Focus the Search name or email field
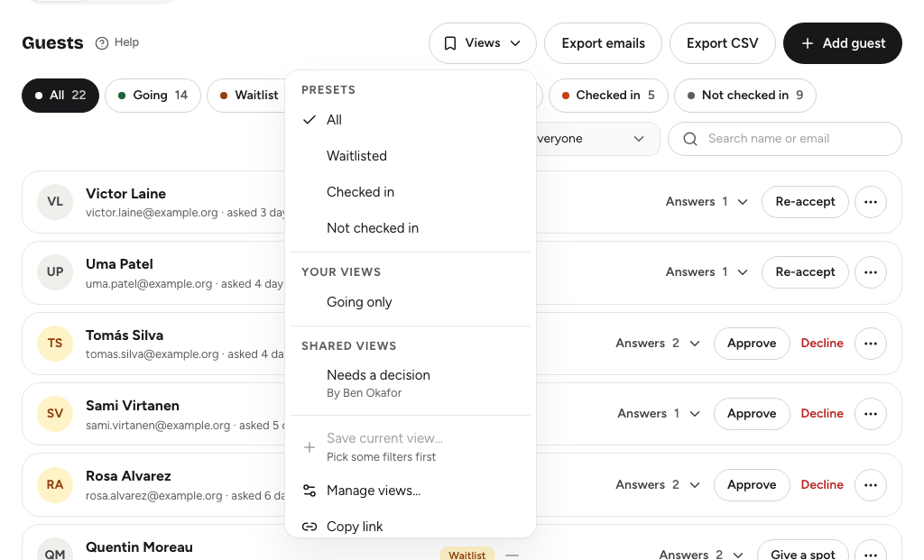Viewport: 924px width, 560px height. pyautogui.click(x=784, y=139)
